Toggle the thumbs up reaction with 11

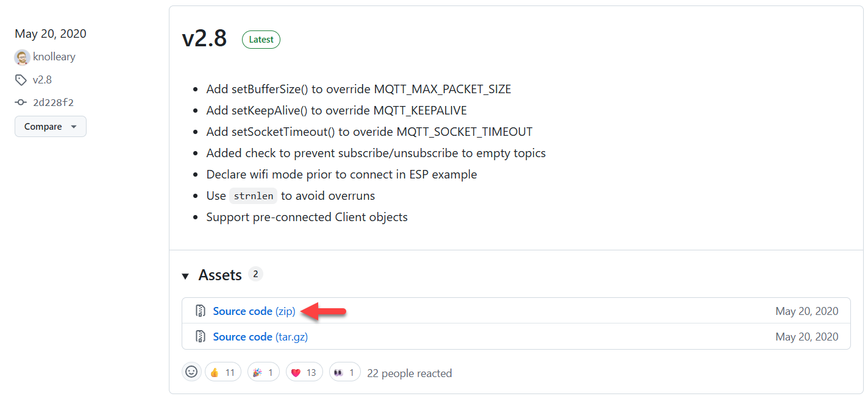223,372
